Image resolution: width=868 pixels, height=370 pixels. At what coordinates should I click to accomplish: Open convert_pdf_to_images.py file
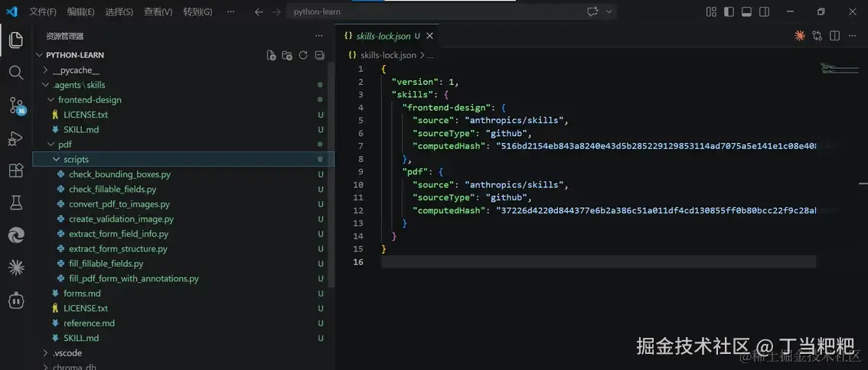(119, 204)
